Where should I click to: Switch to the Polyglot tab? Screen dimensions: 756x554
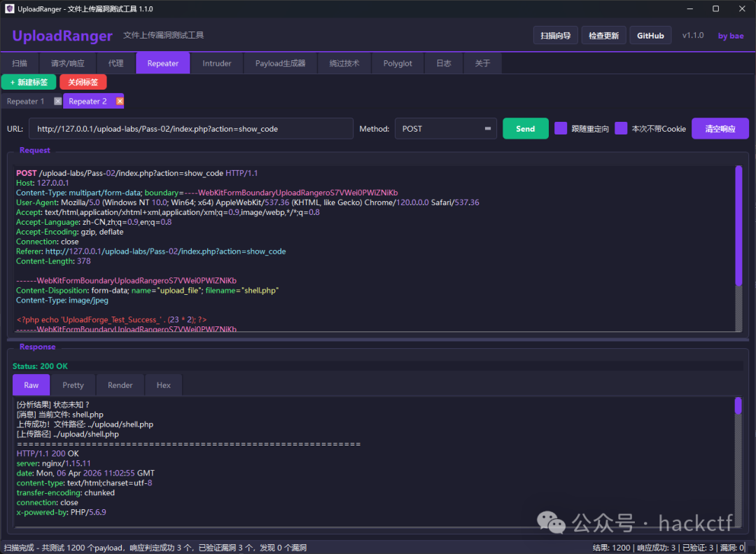[x=398, y=63]
